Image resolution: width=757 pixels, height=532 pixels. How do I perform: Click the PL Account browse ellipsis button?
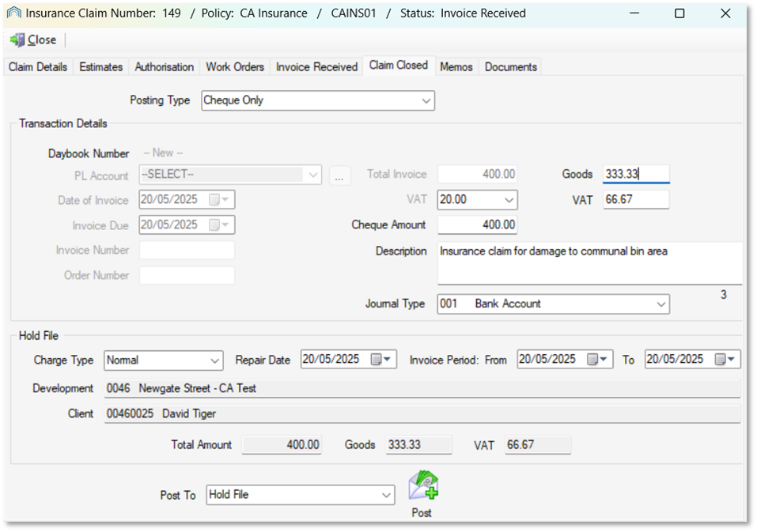(339, 175)
